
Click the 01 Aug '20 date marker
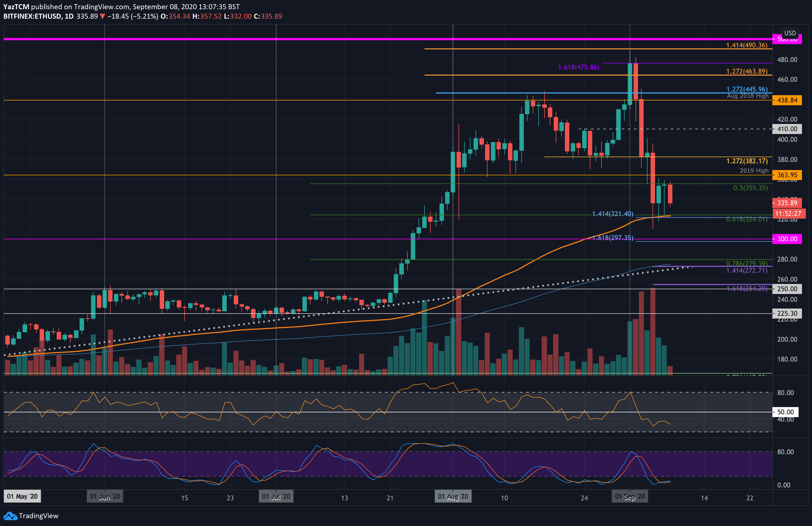coord(453,496)
